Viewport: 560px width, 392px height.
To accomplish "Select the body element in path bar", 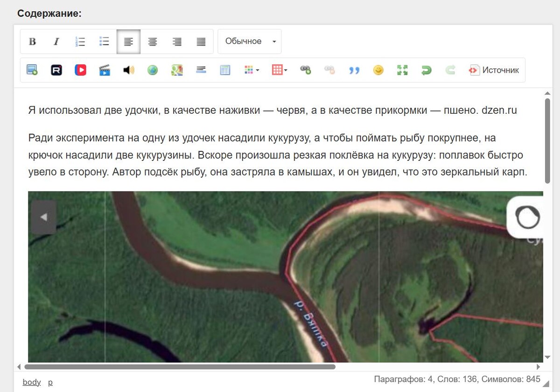I will pos(32,382).
